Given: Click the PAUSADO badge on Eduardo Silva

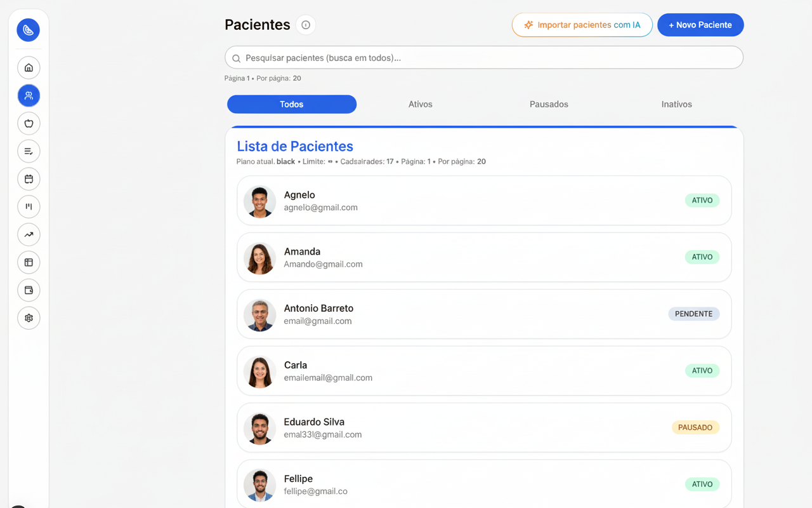Looking at the screenshot, I should 695,427.
